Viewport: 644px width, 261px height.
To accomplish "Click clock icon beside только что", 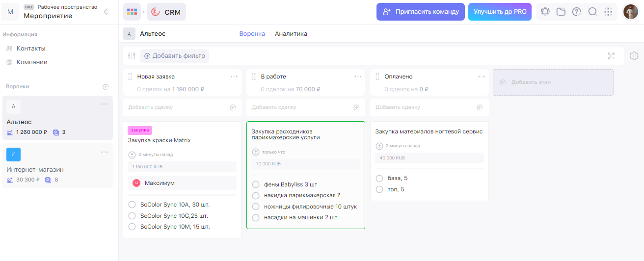I will (x=255, y=152).
